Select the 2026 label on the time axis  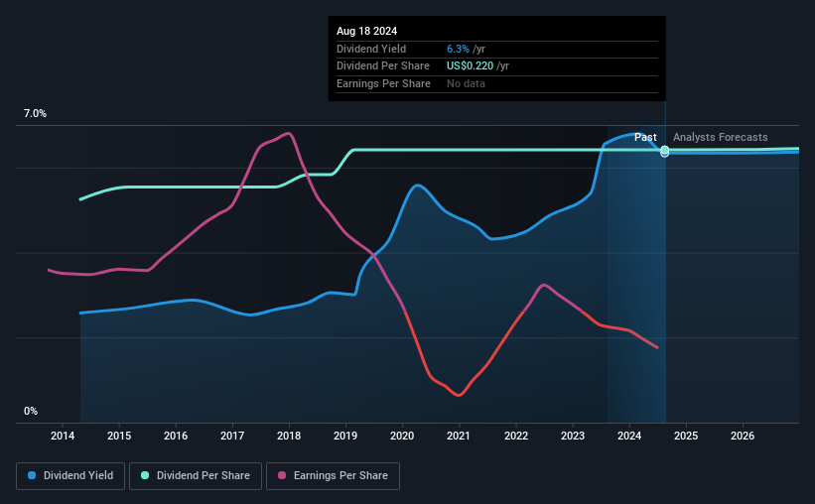tap(743, 436)
